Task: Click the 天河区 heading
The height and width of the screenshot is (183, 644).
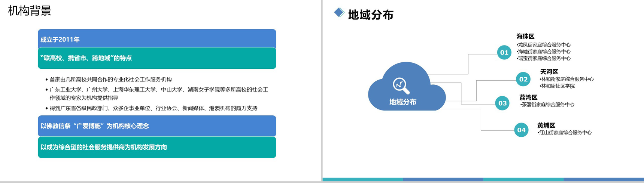Action: pos(549,71)
